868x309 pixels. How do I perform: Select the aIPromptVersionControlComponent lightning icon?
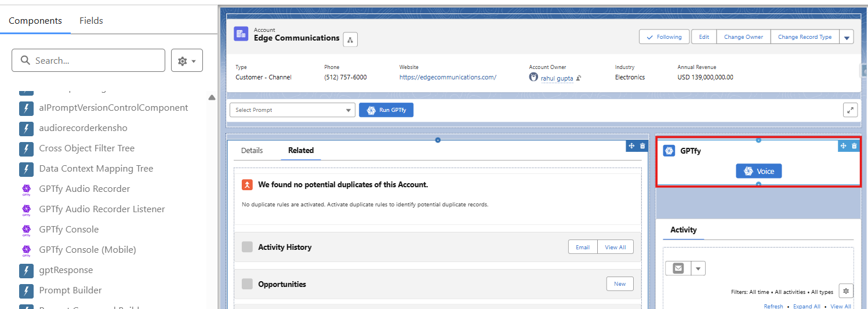pyautogui.click(x=26, y=108)
